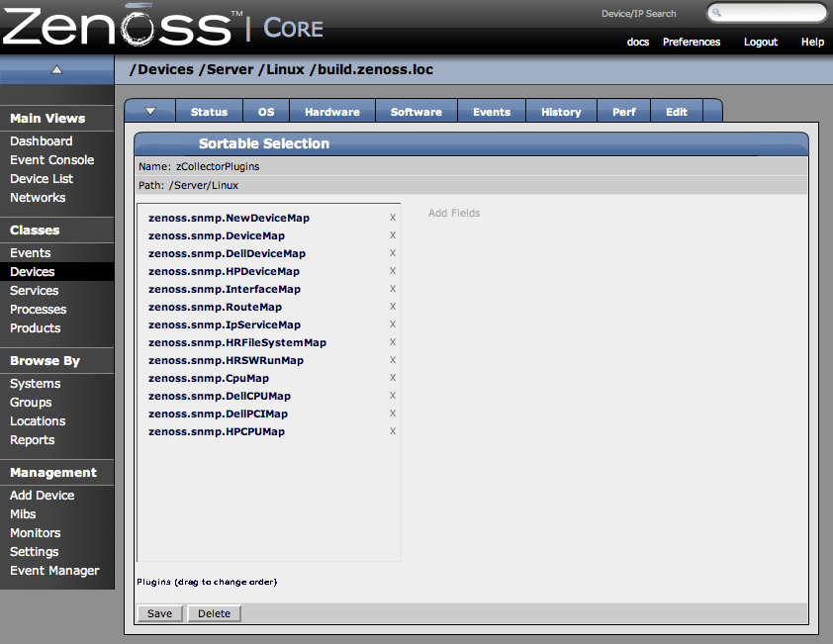This screenshot has height=644, width=833.
Task: Remove zenoss.snmp.InterfaceMap with its X icon
Action: pos(393,289)
